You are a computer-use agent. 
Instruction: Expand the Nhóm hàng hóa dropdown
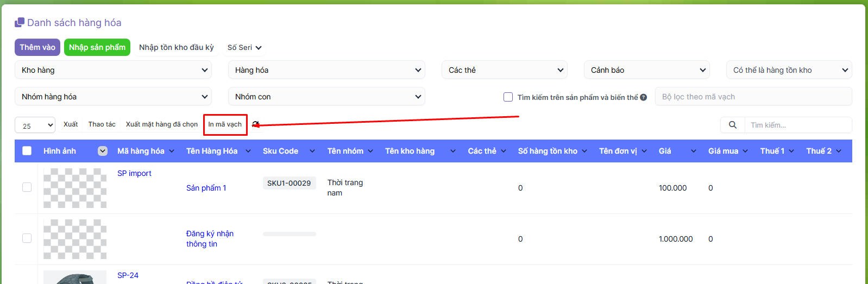coord(113,97)
